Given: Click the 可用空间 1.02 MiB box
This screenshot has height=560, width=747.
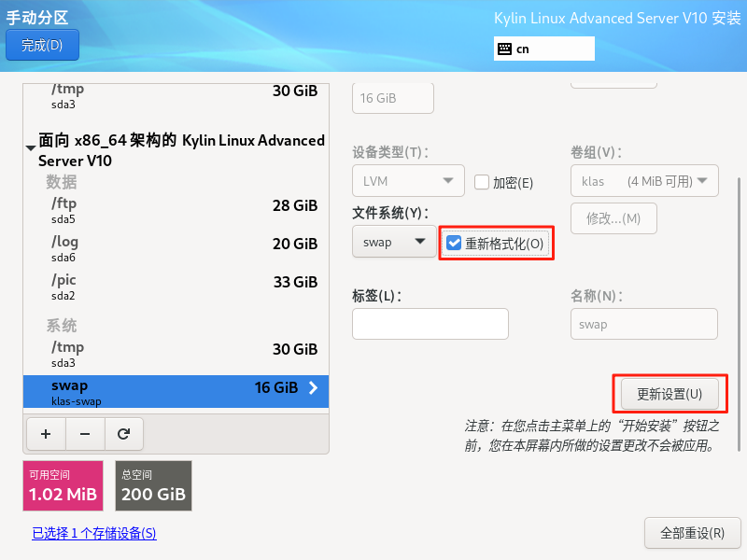Looking at the screenshot, I should (x=63, y=485).
